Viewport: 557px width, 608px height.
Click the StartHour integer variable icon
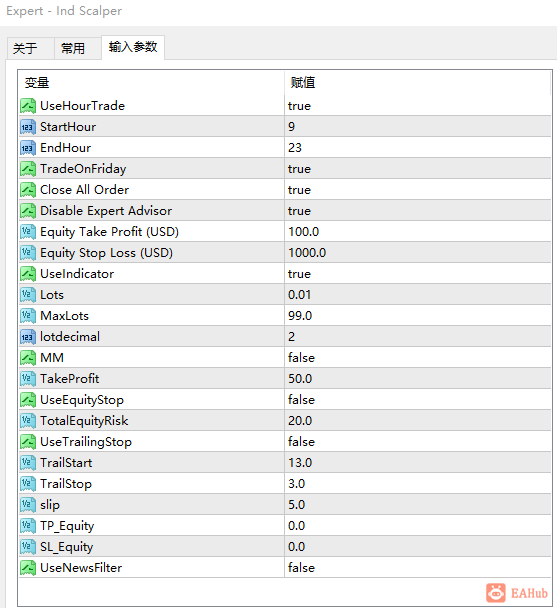pyautogui.click(x=28, y=127)
